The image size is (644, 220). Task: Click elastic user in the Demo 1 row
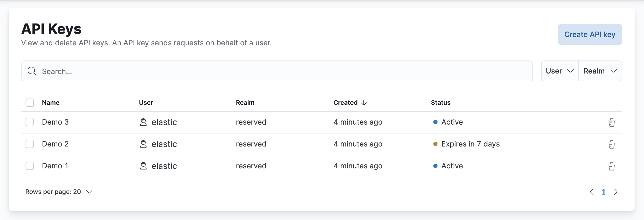(164, 166)
